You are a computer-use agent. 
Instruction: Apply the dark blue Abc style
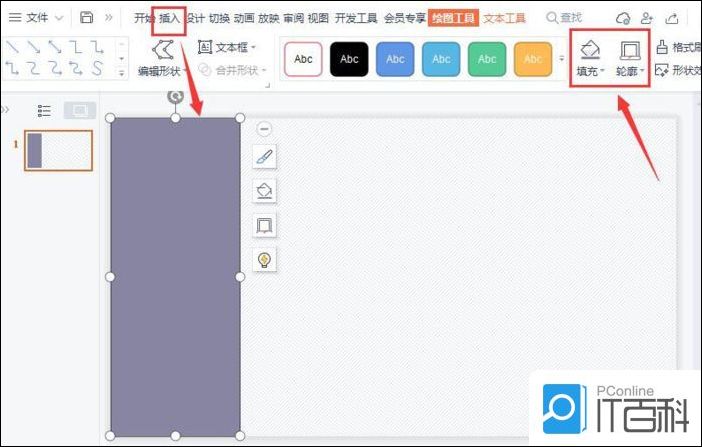coord(395,59)
